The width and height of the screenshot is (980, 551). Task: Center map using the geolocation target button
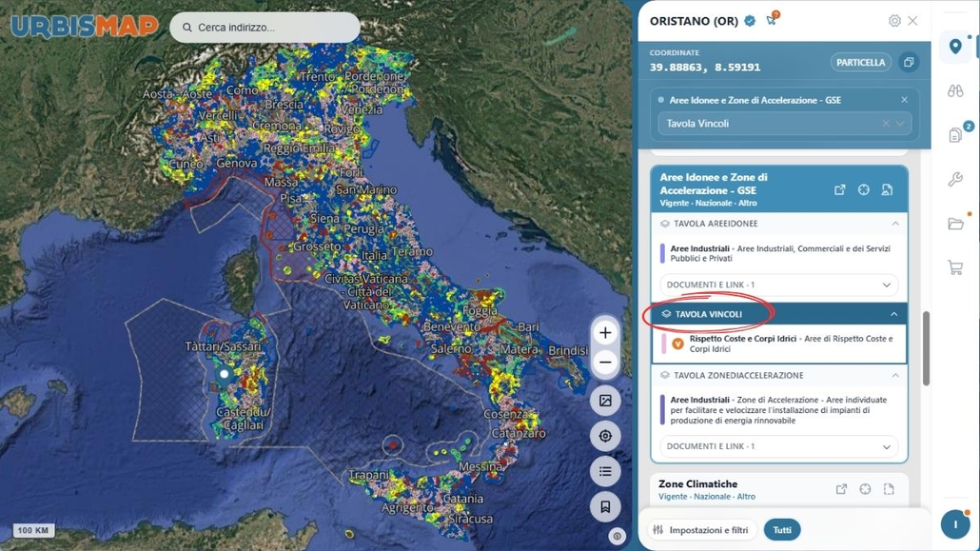point(605,436)
